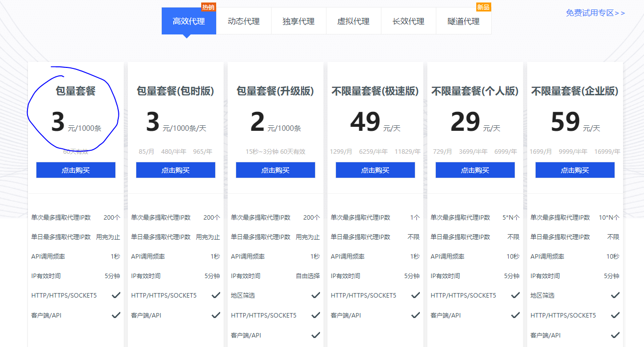This screenshot has width=644, height=347.
Task: Click 点击购买 for 不限量套餐(极速版)
Action: 375,170
